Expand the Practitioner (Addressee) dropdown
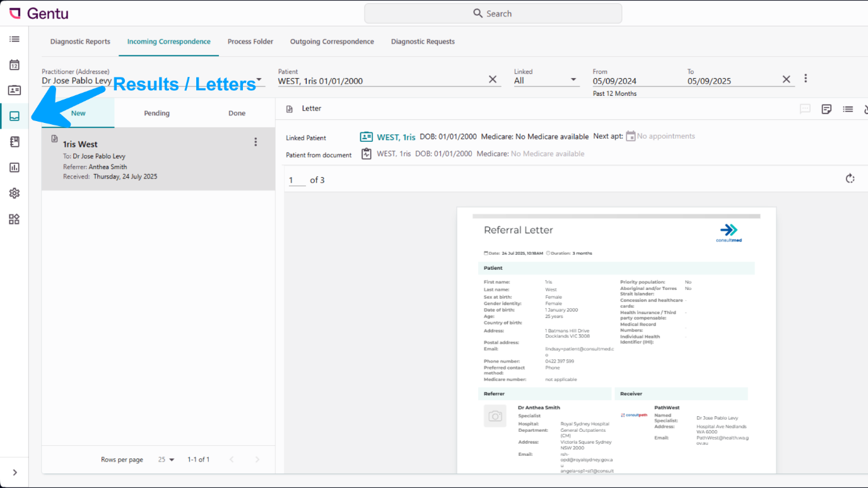868x488 pixels. click(259, 79)
